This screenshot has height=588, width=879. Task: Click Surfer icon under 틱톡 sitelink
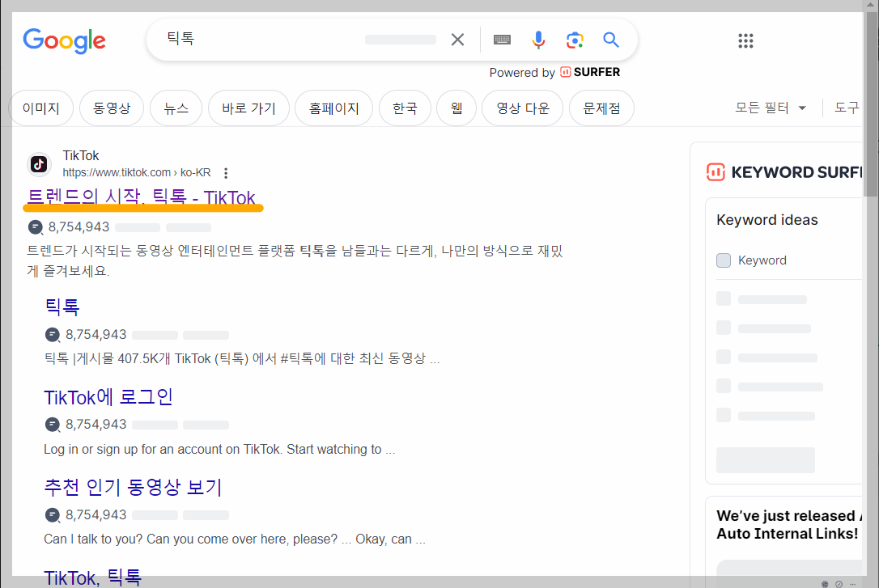pyautogui.click(x=53, y=335)
